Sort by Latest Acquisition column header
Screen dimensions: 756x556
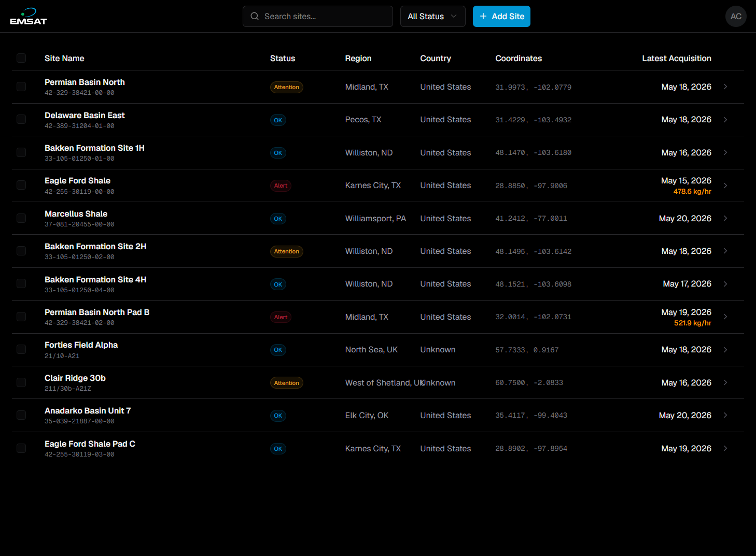[x=677, y=58]
